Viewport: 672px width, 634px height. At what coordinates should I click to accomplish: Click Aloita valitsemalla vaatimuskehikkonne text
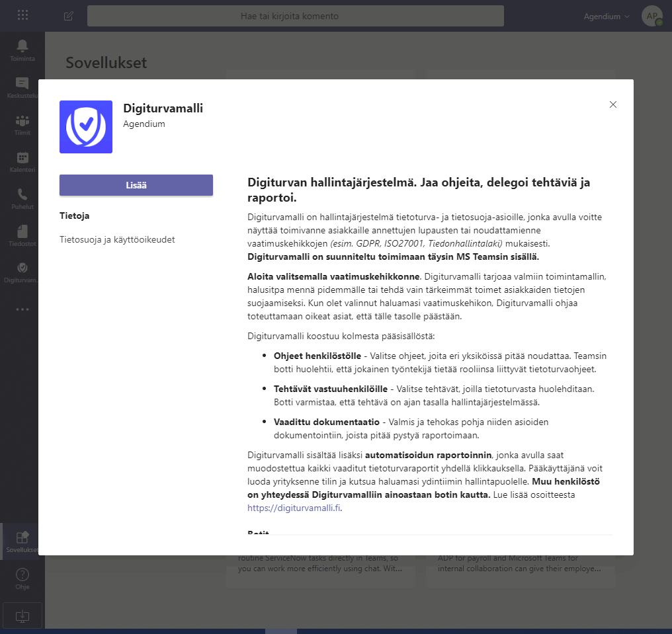tap(334, 276)
